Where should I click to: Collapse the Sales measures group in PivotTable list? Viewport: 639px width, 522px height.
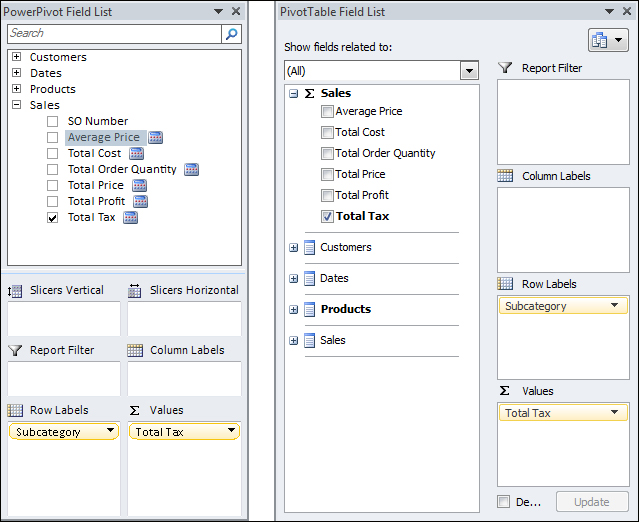pos(293,94)
